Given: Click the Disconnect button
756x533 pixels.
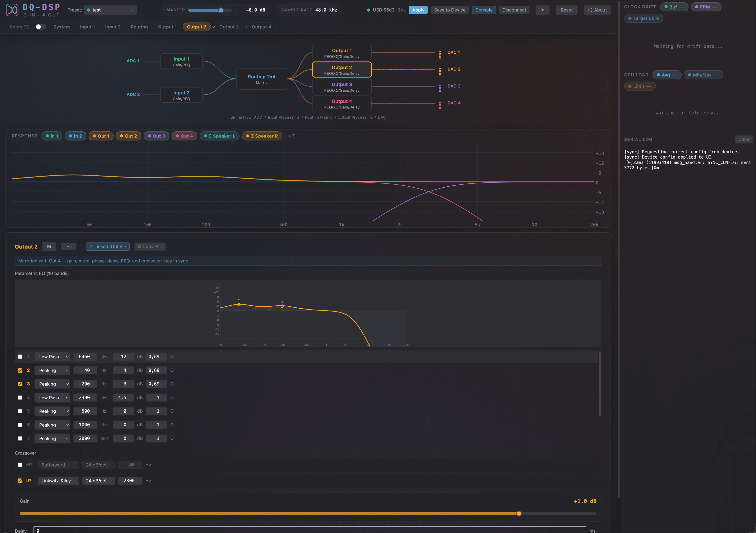Looking at the screenshot, I should pyautogui.click(x=514, y=10).
